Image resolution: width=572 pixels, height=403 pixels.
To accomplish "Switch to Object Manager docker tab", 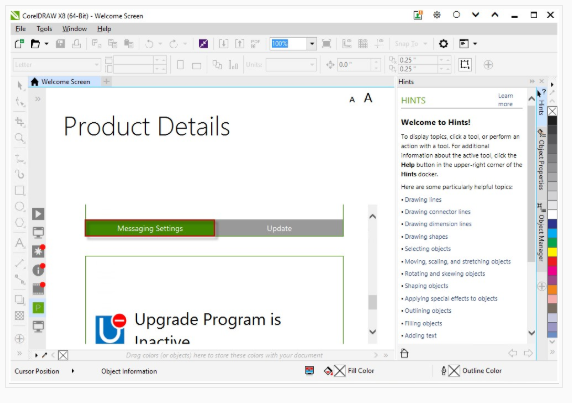I will (x=541, y=233).
